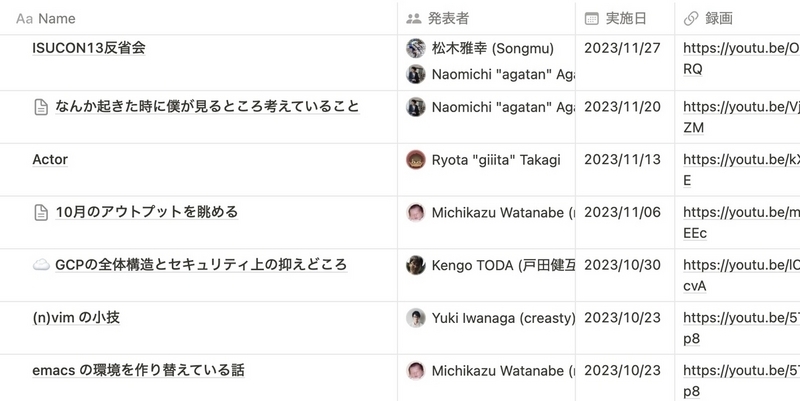Screen dimensions: 800x401
Task: Click the page icon beside なんか起きた時に僕が見るところ
Action: pos(41,107)
